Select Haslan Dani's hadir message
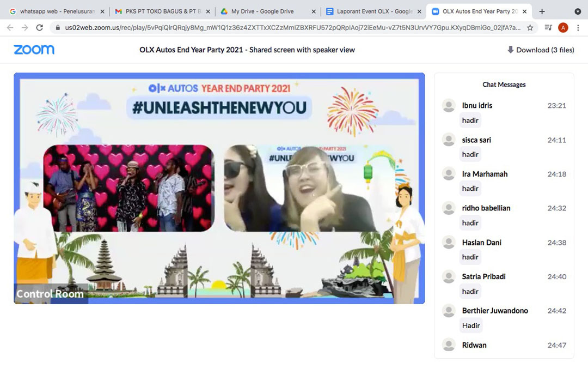The height and width of the screenshot is (368, 588). 470,257
